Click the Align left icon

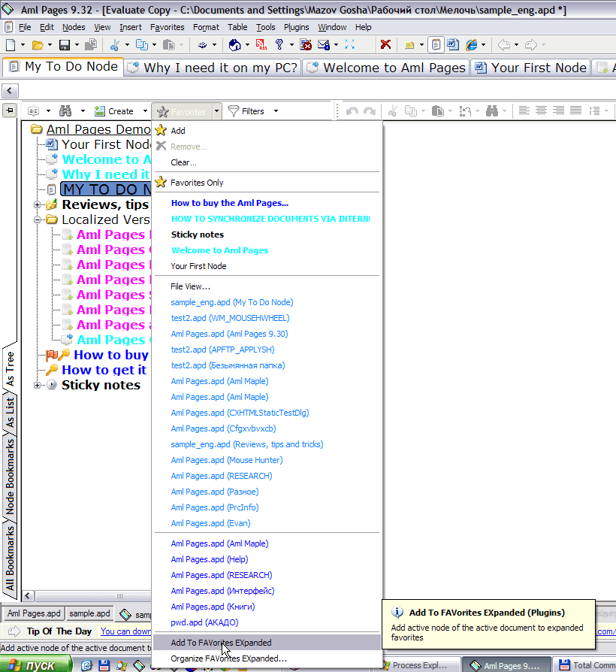(524, 111)
